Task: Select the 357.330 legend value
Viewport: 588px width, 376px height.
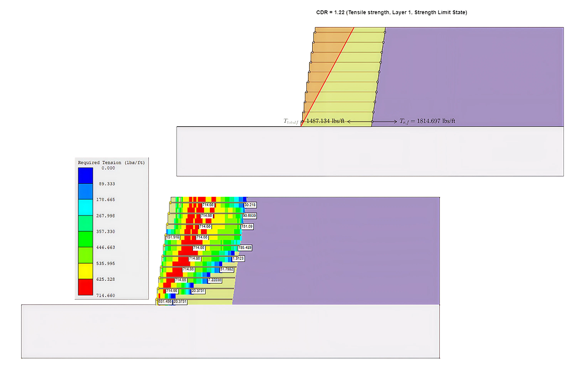Action: point(106,231)
